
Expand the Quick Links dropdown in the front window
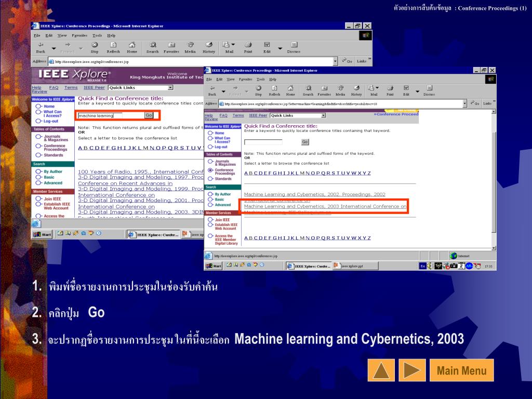[x=323, y=115]
